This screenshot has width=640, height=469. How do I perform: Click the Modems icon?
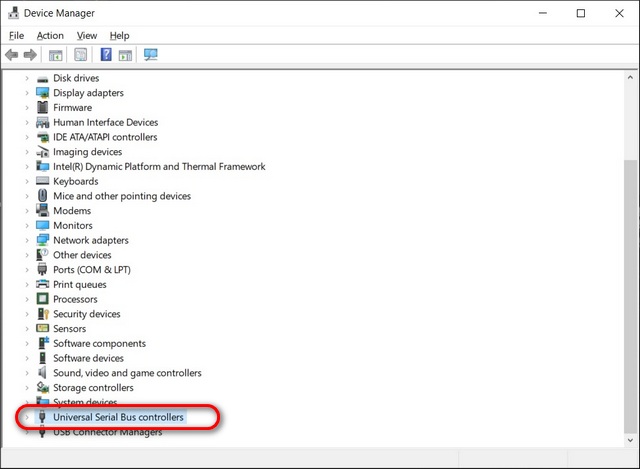pos(42,210)
